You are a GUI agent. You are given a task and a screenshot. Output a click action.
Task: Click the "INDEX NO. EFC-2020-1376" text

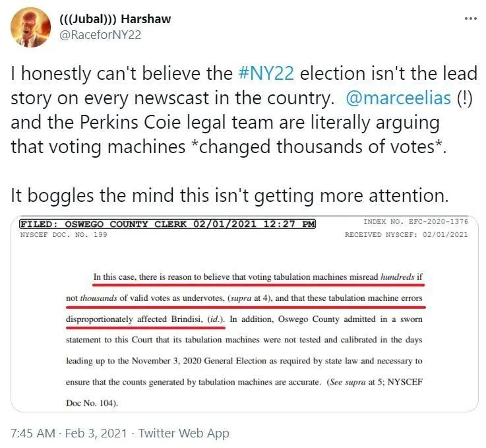coord(416,222)
